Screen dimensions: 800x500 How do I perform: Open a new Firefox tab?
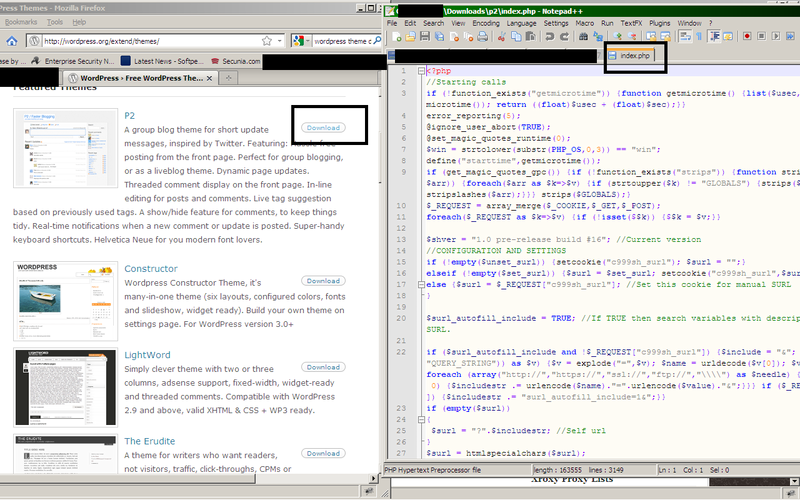click(229, 78)
